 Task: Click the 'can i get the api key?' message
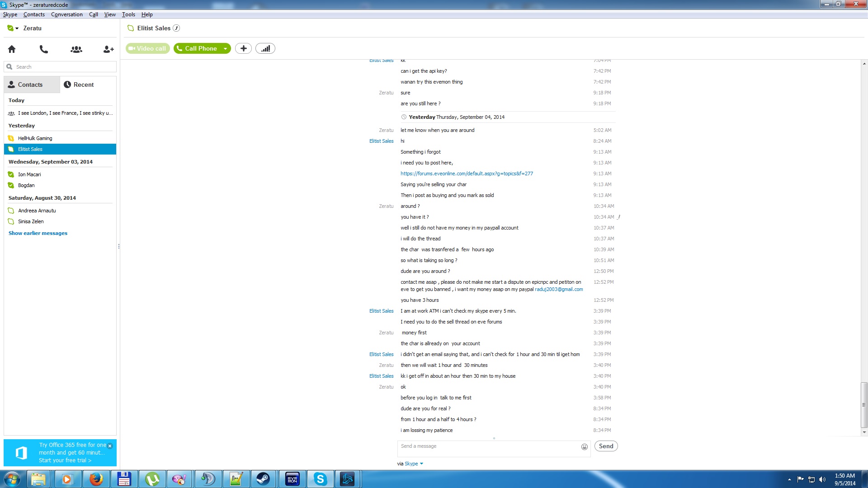(424, 71)
